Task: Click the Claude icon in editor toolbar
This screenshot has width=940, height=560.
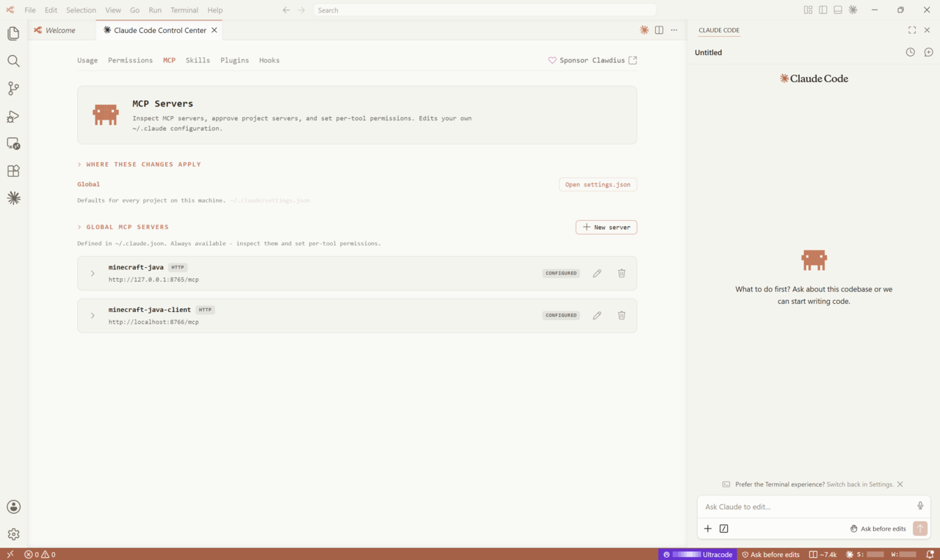Action: coord(644,30)
